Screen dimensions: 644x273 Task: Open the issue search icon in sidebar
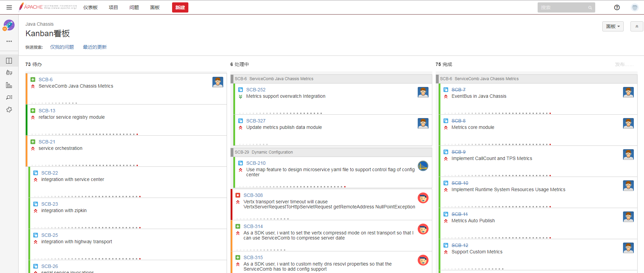tap(9, 97)
